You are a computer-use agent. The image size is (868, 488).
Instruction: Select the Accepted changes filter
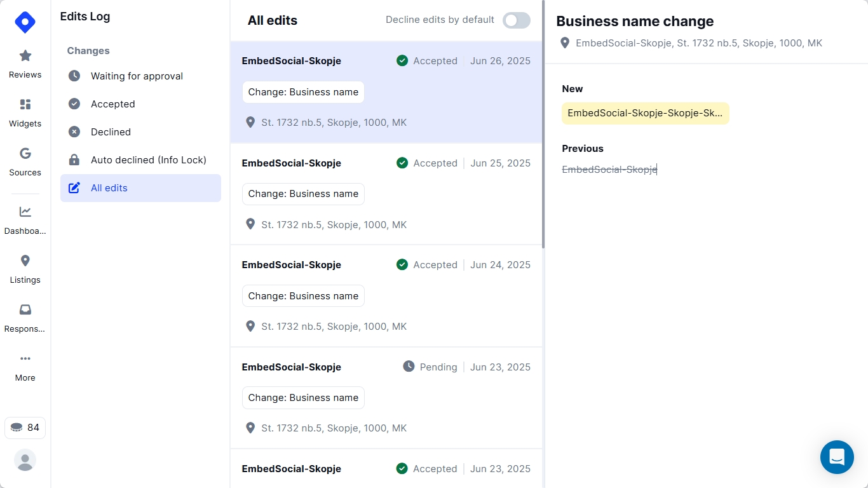click(113, 104)
